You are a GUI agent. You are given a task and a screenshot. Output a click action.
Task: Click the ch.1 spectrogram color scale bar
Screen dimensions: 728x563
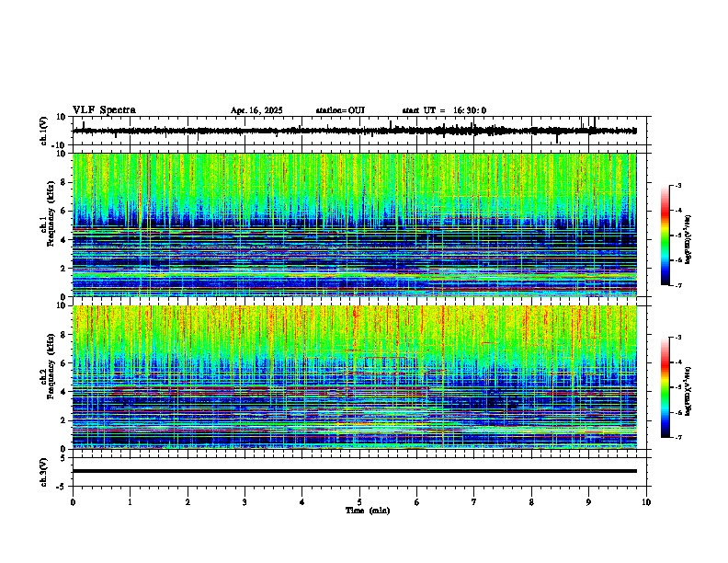[x=665, y=236]
